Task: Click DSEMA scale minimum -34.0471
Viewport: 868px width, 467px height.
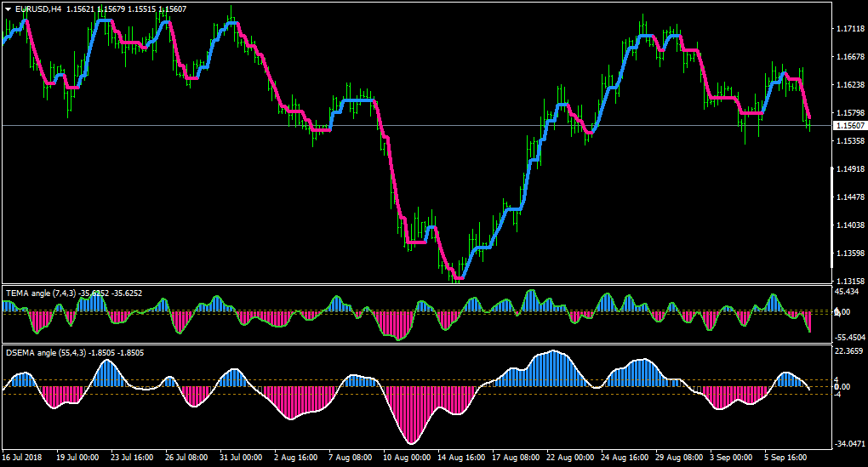Action: (850, 444)
